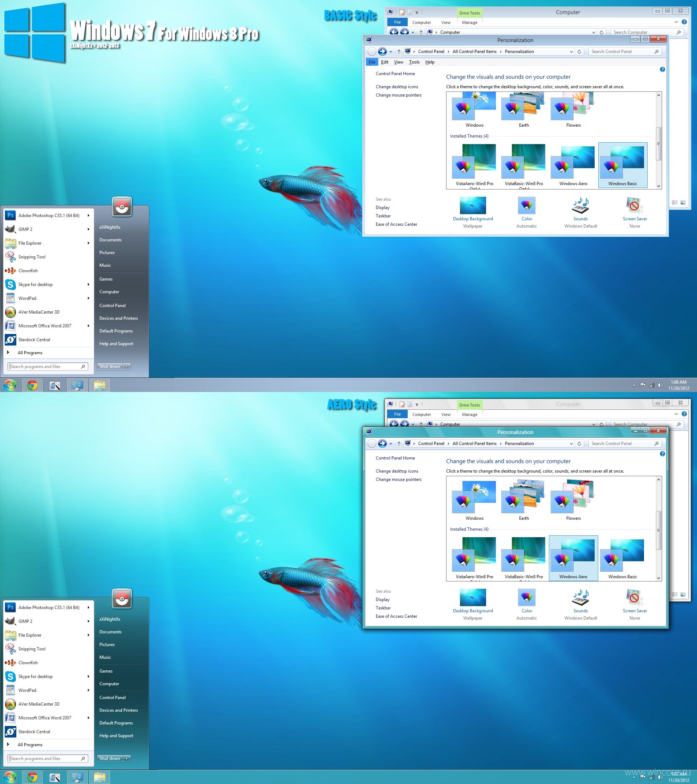Click the Action Center flag in Basic Style tray

[643, 385]
